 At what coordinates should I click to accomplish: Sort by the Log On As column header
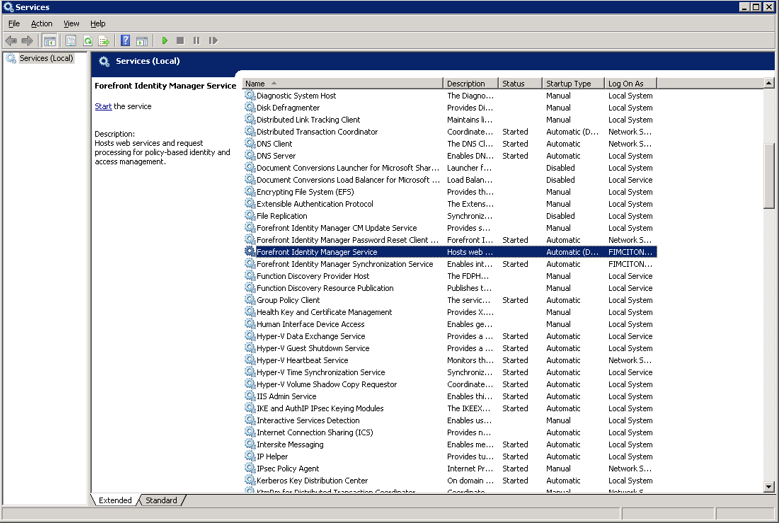tap(631, 84)
